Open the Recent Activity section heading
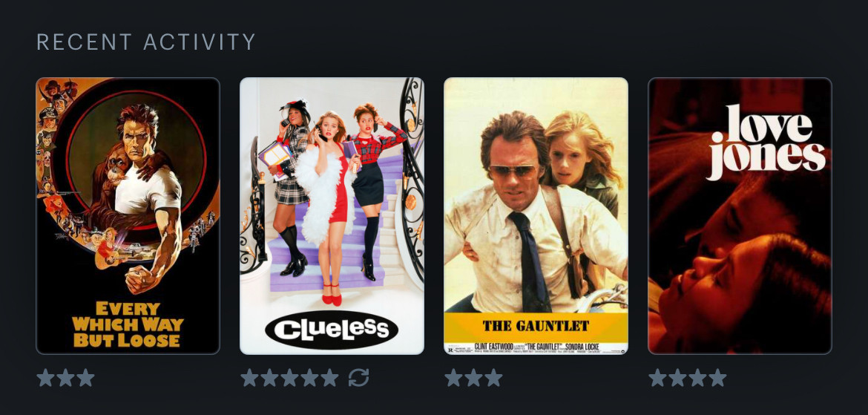The height and width of the screenshot is (415, 868). click(x=146, y=42)
